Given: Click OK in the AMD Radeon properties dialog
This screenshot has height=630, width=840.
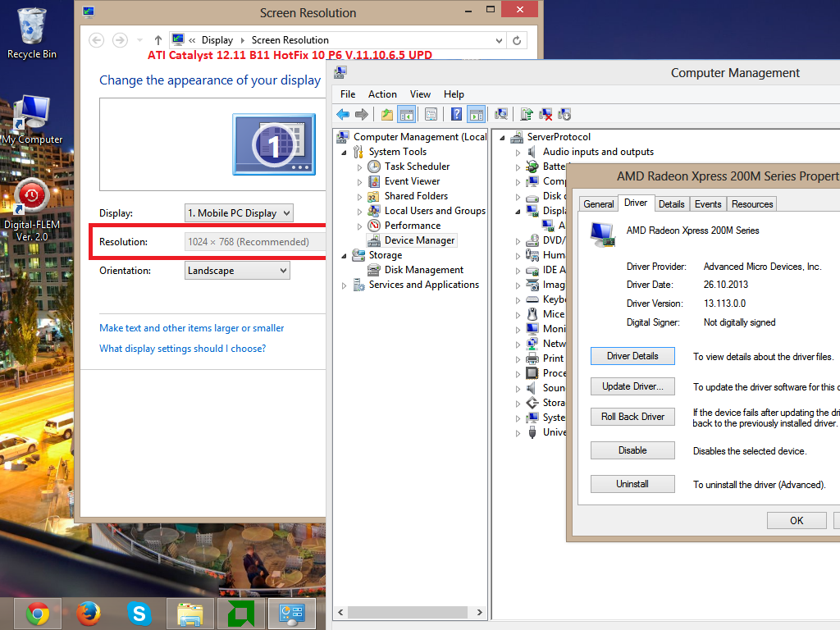Looking at the screenshot, I should point(797,521).
